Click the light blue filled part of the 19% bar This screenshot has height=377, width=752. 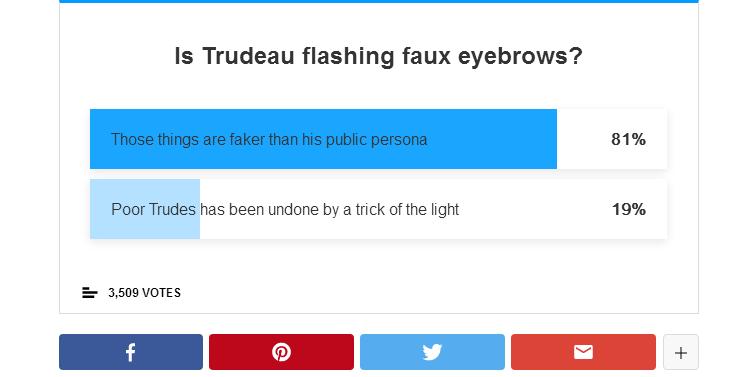point(145,209)
